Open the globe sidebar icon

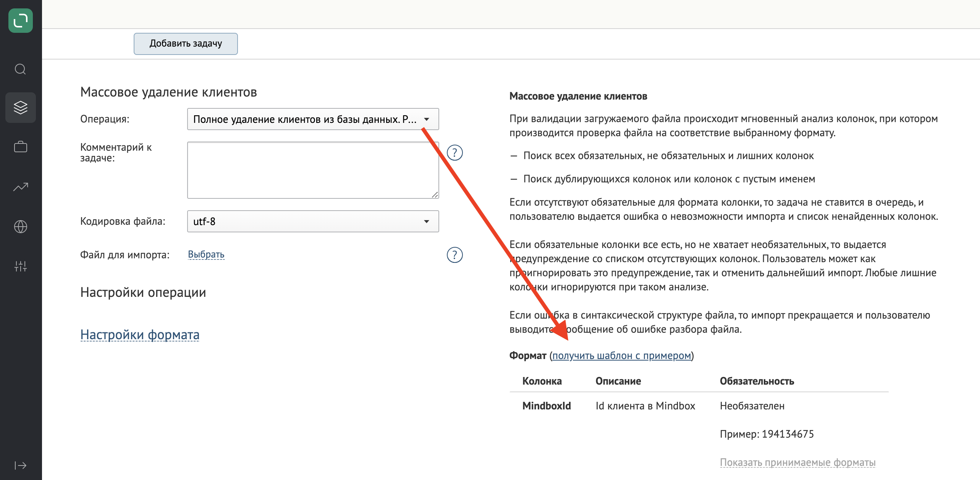pos(21,227)
